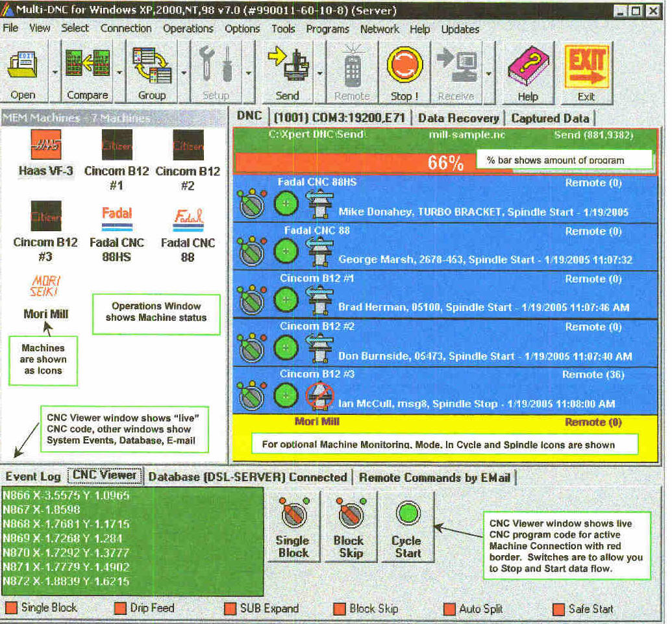
Task: Click the MEM Machines - 7 Machines header
Action: pos(114,118)
